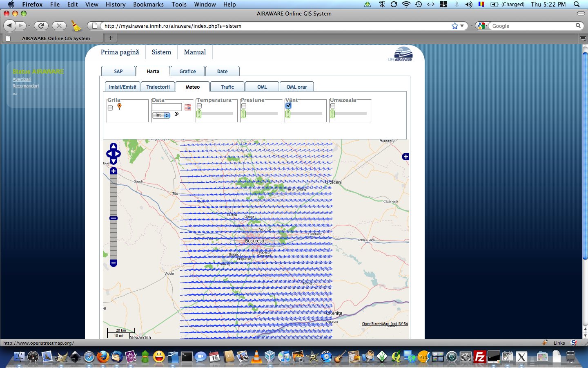
Task: Click the calendar date picker icon
Action: tap(188, 107)
